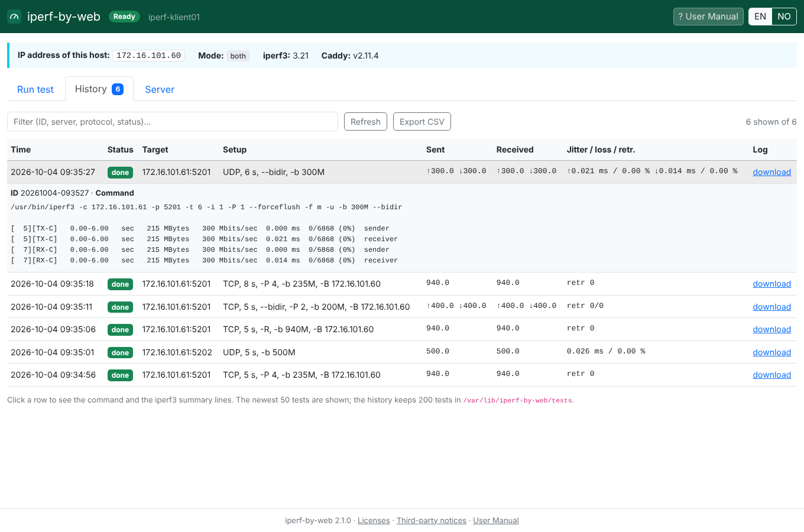
Task: Open the User Manual button in header
Action: (x=708, y=17)
